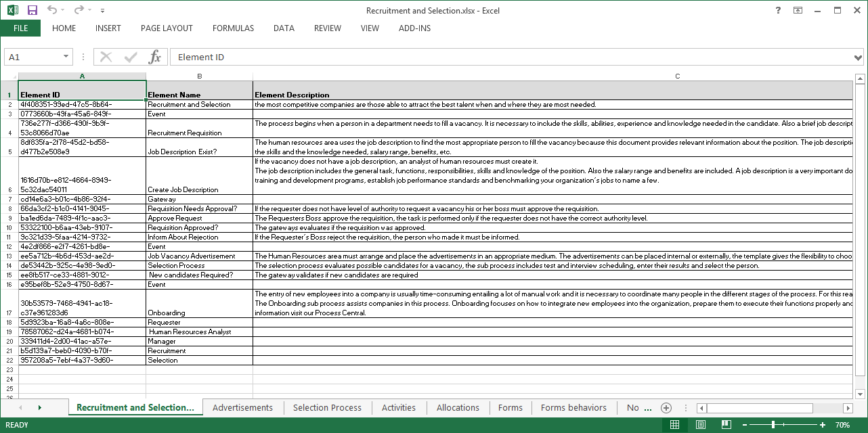
Task: Zoom out with minus button
Action: [746, 425]
